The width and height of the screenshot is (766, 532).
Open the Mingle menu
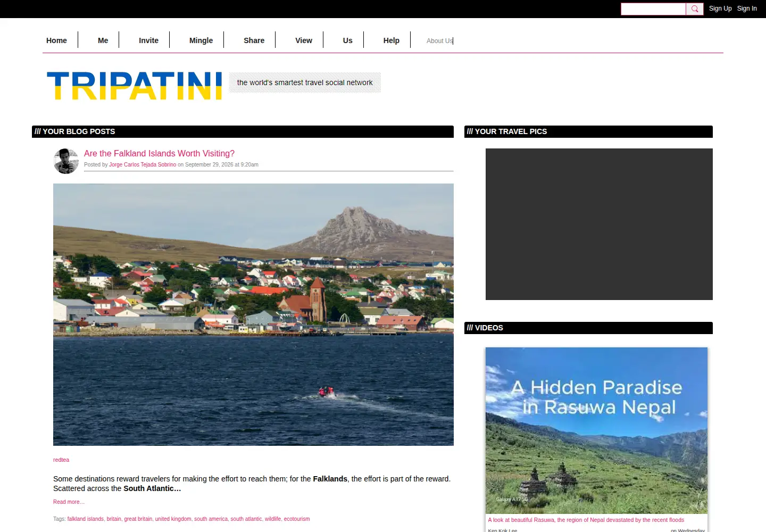pos(201,40)
